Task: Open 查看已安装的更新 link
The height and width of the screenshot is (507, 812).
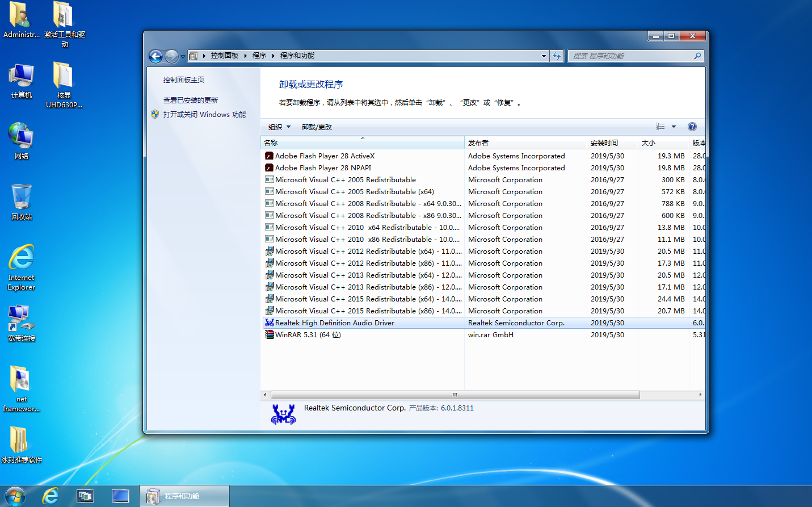Action: (x=191, y=100)
